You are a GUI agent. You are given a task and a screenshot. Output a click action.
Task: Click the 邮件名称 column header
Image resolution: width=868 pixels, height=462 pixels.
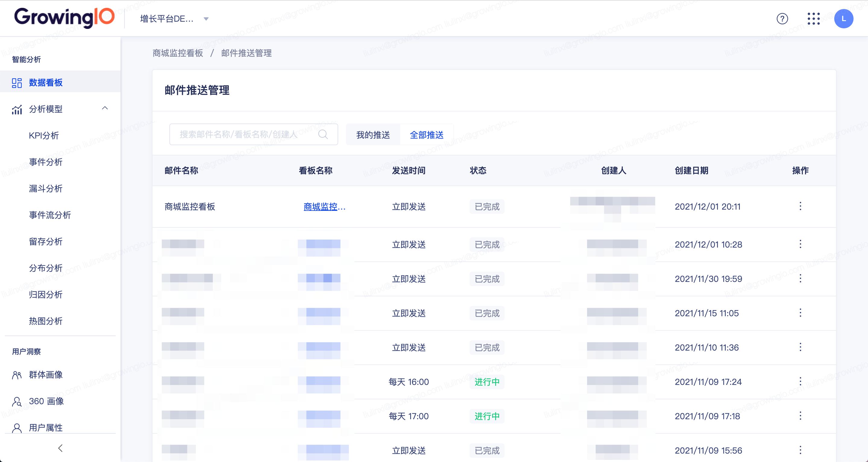(x=181, y=171)
